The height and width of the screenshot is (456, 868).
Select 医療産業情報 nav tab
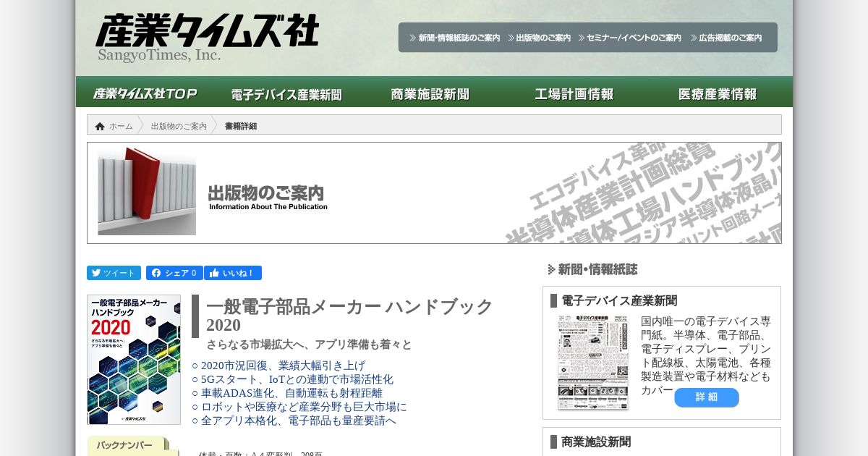pos(718,94)
